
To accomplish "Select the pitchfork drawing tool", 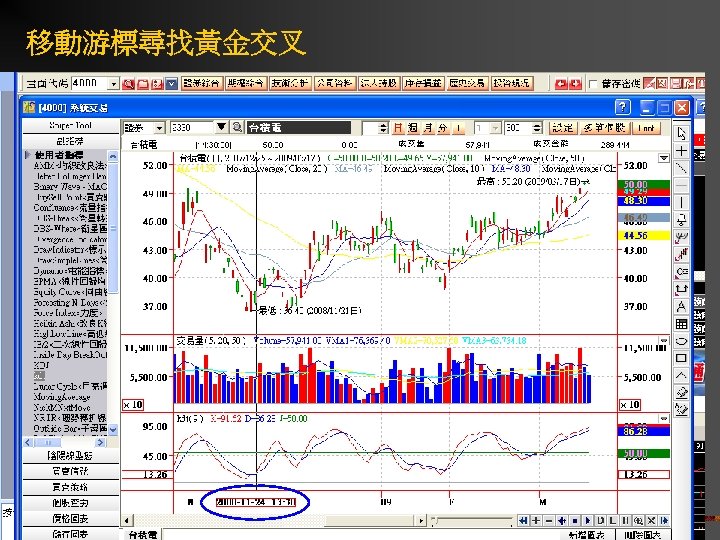I will coord(681,237).
